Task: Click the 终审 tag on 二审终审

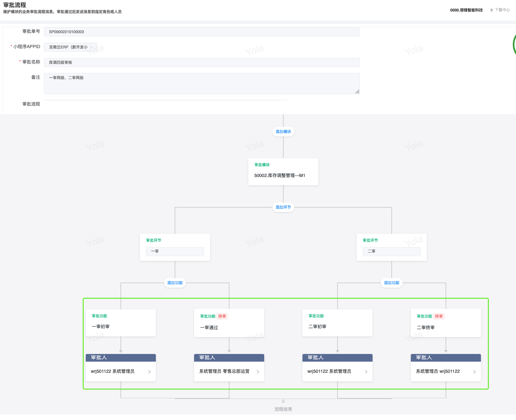Action: (x=439, y=316)
